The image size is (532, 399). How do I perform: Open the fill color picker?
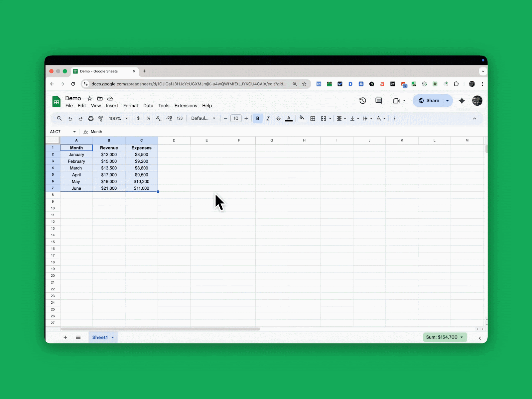(302, 118)
